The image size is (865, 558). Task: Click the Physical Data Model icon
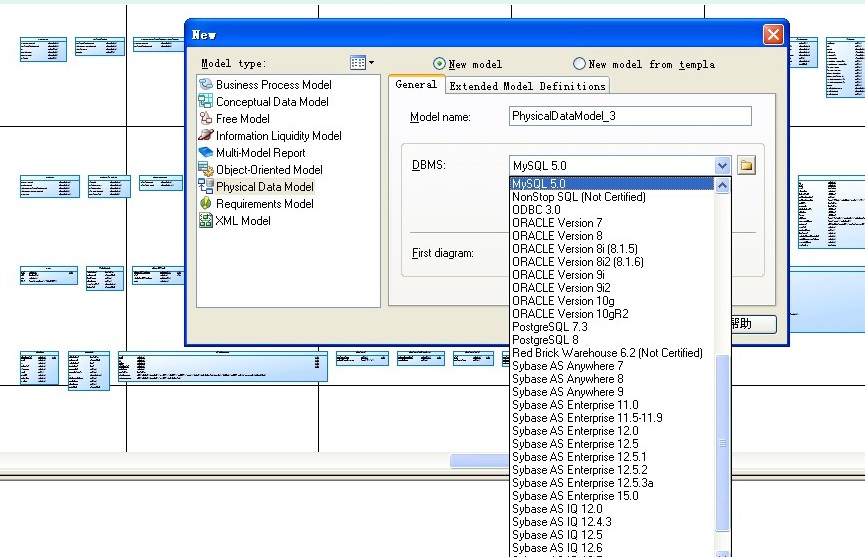[206, 186]
